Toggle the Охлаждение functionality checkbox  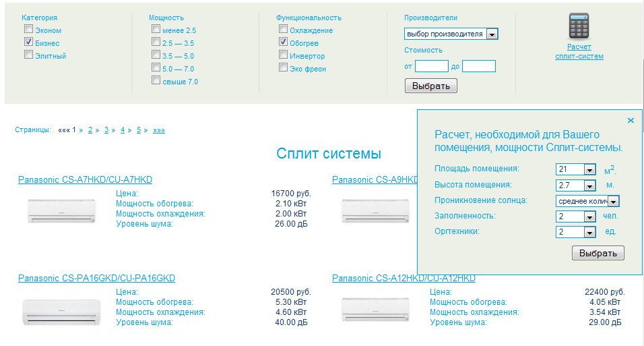point(283,29)
